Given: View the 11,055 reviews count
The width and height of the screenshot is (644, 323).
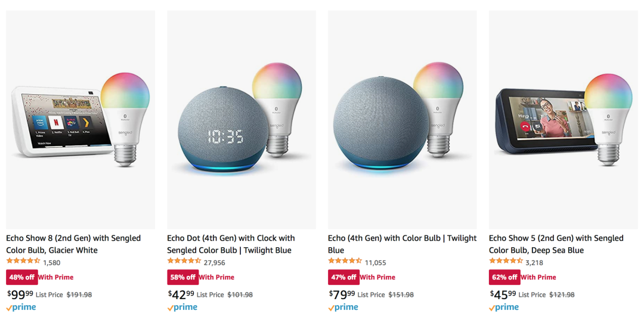Looking at the screenshot, I should pyautogui.click(x=376, y=263).
